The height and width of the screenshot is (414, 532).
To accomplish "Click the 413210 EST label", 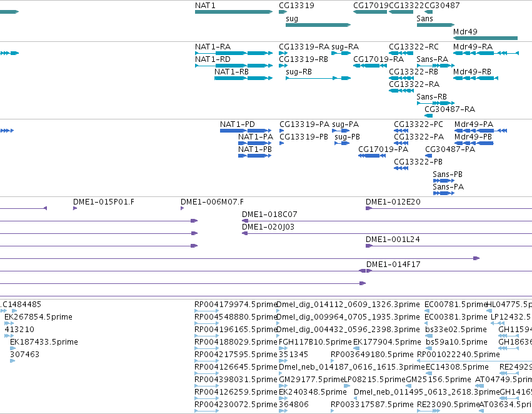I will (x=19, y=330).
